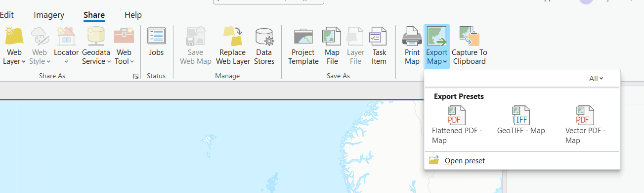Click the Export Presets heading
644x193 pixels.
(x=459, y=96)
